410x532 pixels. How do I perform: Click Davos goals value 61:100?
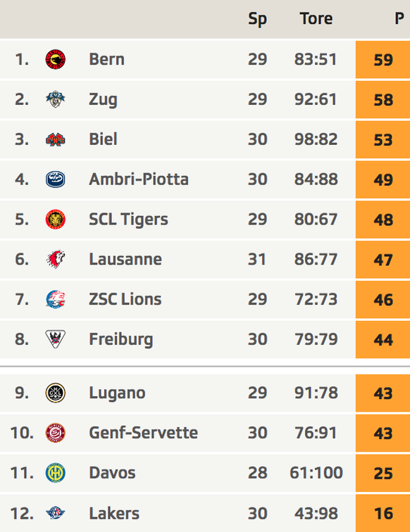coord(316,473)
